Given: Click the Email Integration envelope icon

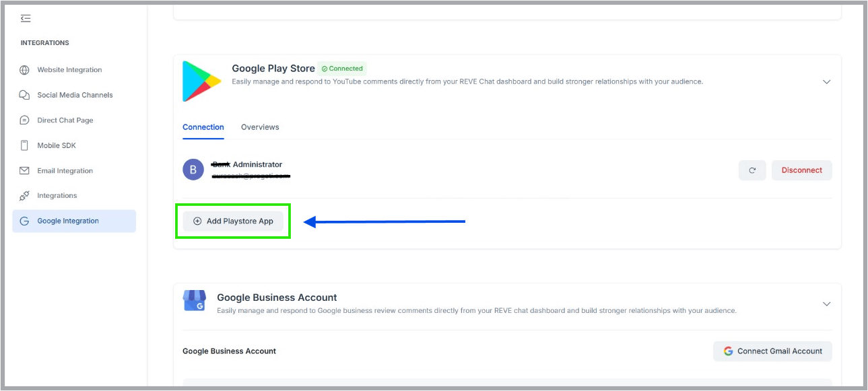Looking at the screenshot, I should [25, 171].
